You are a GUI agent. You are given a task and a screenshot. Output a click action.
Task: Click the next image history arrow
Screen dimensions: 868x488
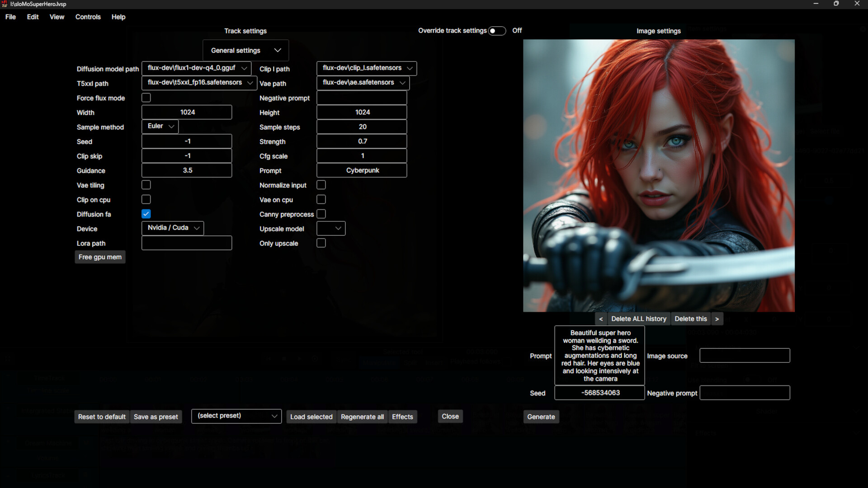[x=717, y=319]
